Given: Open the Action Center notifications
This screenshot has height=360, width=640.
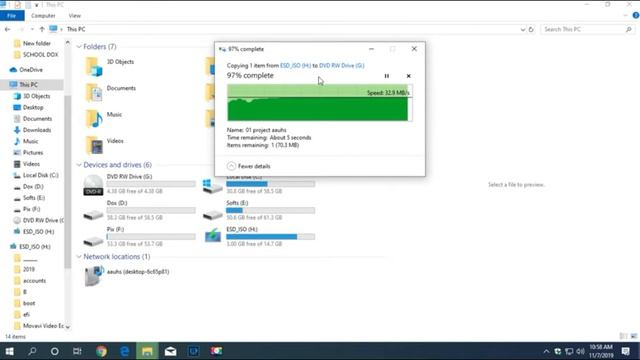Looking at the screenshot, I should (625, 351).
